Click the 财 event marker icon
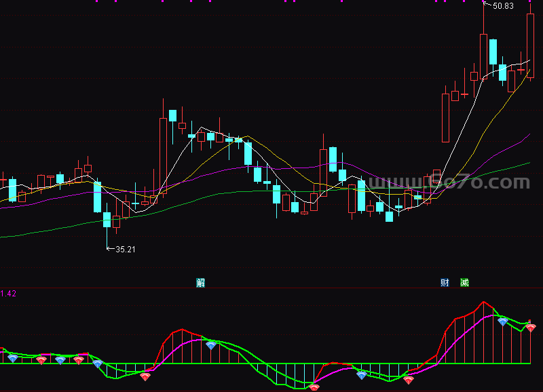Image resolution: width=543 pixels, height=392 pixels. [x=445, y=282]
